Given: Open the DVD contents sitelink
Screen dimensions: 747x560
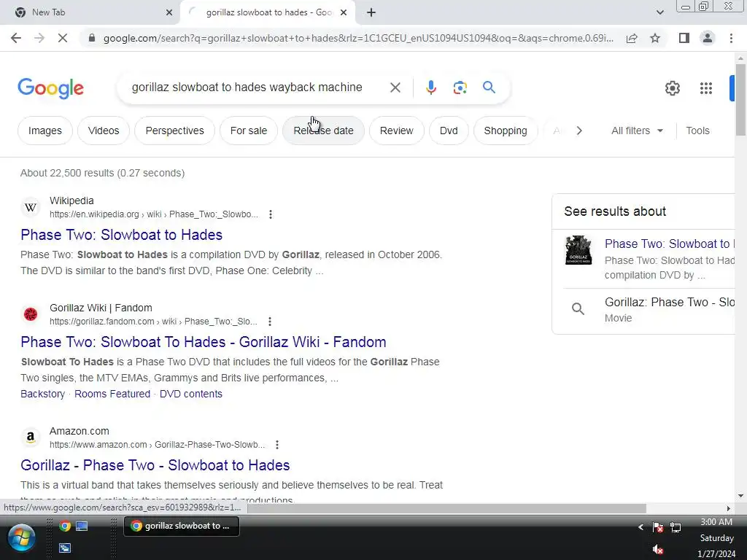Looking at the screenshot, I should tap(190, 394).
